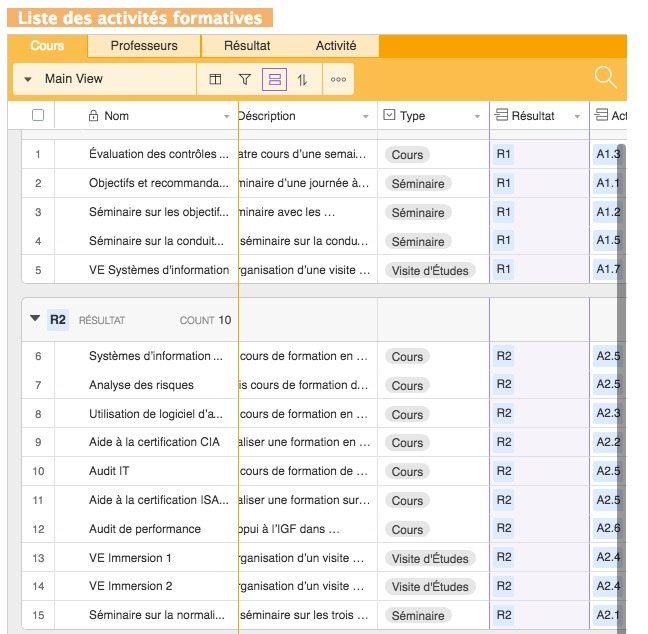Viewport: 648px width, 634px height.
Task: Open the hide fields columns icon
Action: [x=215, y=79]
